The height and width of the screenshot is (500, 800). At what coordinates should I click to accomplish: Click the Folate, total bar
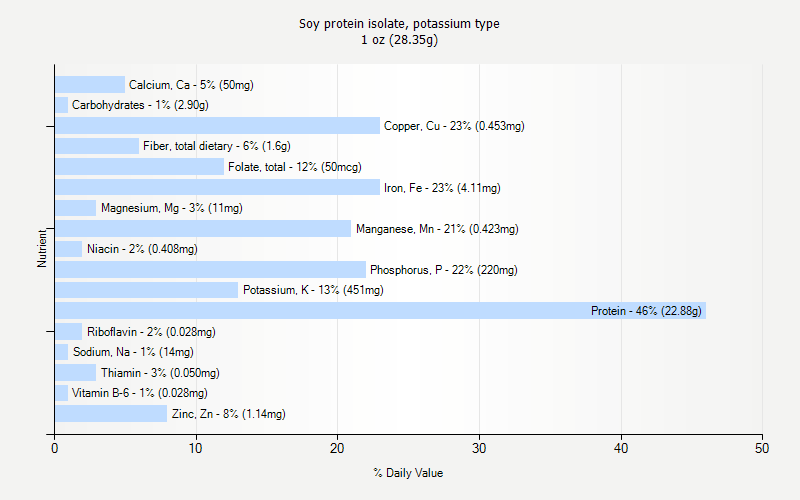coord(139,167)
